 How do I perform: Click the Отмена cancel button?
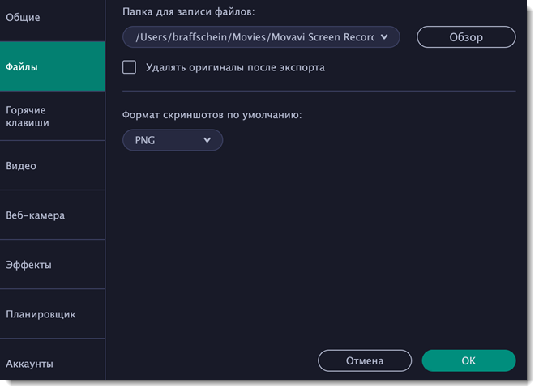(364, 360)
